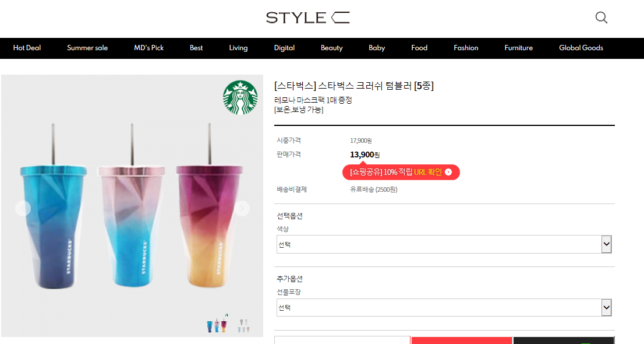Open the search magnifier icon
This screenshot has width=644, height=344.
pyautogui.click(x=601, y=17)
